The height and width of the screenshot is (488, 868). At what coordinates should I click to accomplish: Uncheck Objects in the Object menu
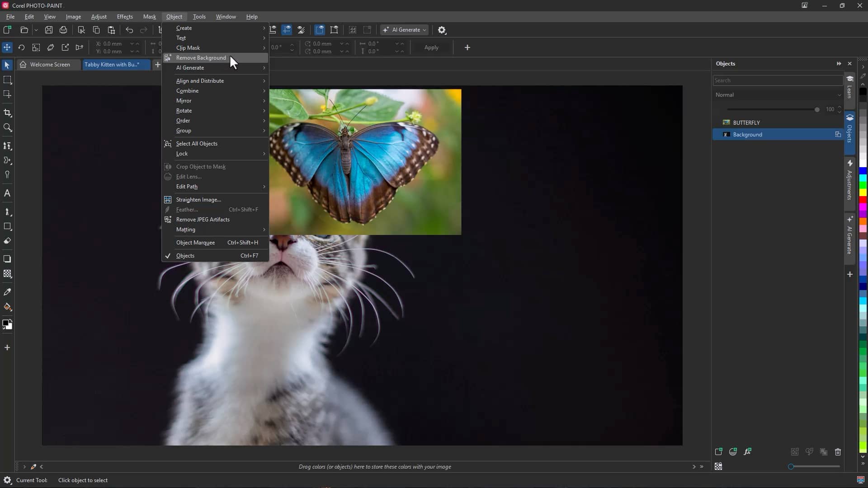click(185, 255)
